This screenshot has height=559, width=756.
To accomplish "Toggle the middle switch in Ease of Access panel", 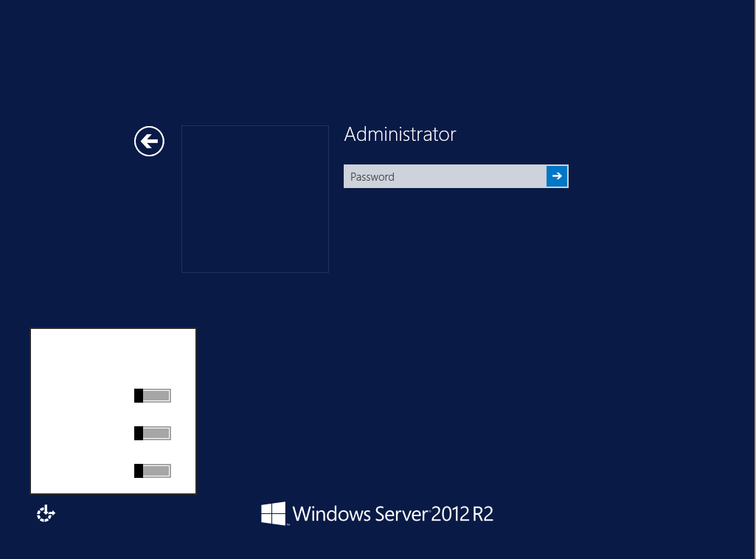I will [x=153, y=433].
